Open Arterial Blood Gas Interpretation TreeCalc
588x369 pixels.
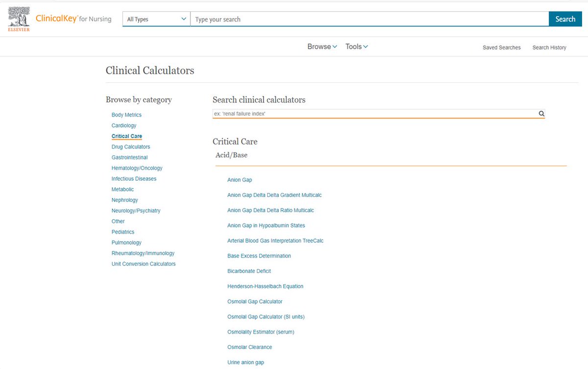point(275,241)
